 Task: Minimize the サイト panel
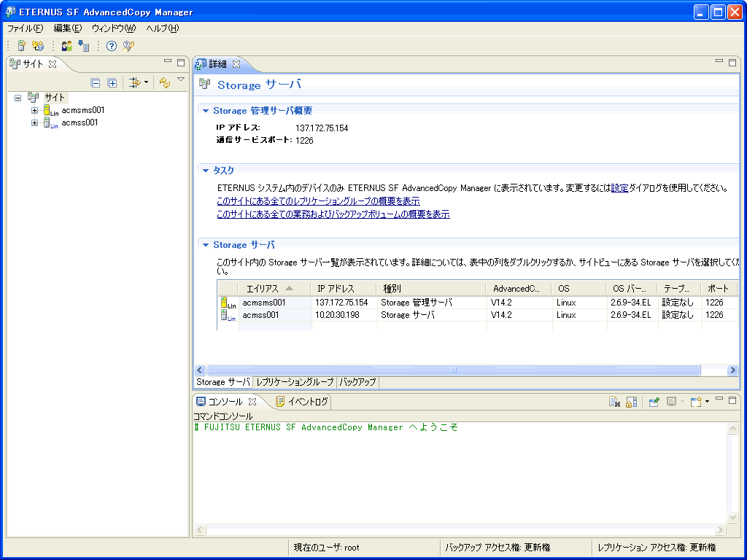(167, 61)
